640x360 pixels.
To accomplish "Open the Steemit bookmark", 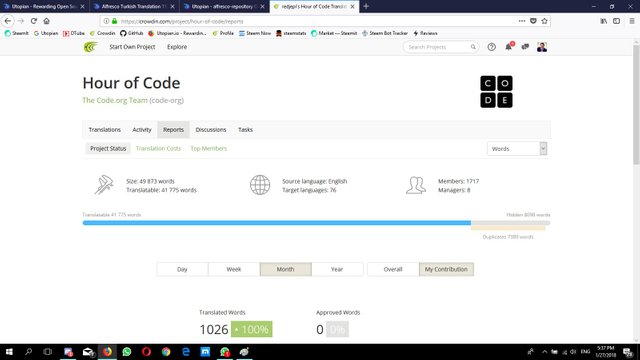I will point(16,33).
